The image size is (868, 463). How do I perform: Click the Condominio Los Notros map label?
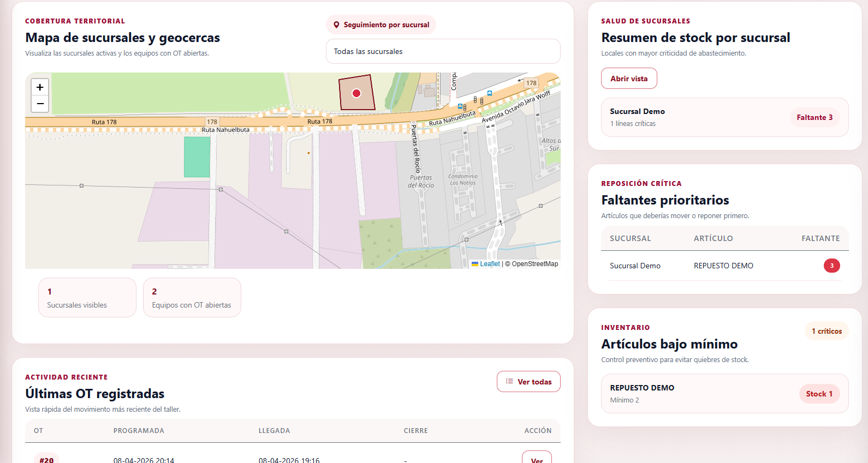[463, 179]
